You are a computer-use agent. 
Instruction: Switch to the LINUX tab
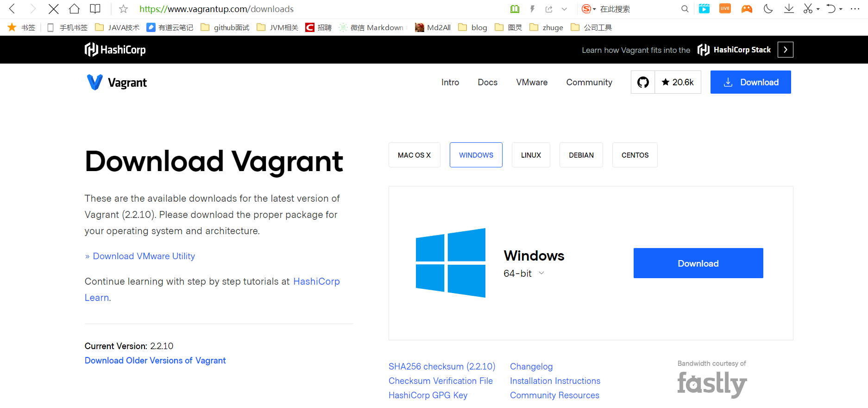click(531, 155)
